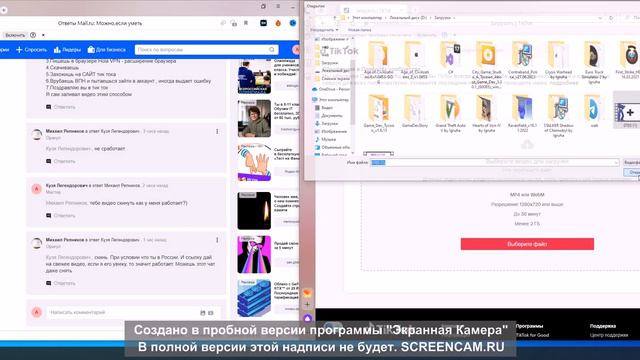Screen dimensions: 640x360
Task: Click the Имя файла input field
Action: point(494,162)
